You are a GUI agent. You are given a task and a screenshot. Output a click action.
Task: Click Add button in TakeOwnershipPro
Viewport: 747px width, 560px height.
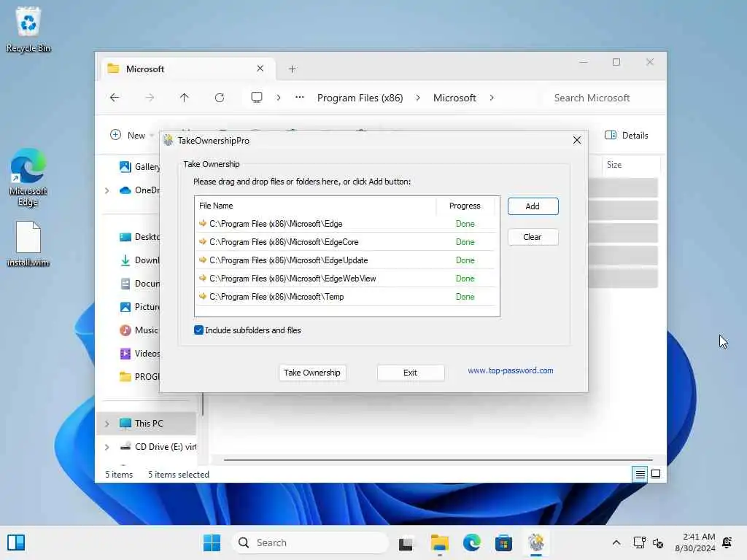tap(533, 206)
